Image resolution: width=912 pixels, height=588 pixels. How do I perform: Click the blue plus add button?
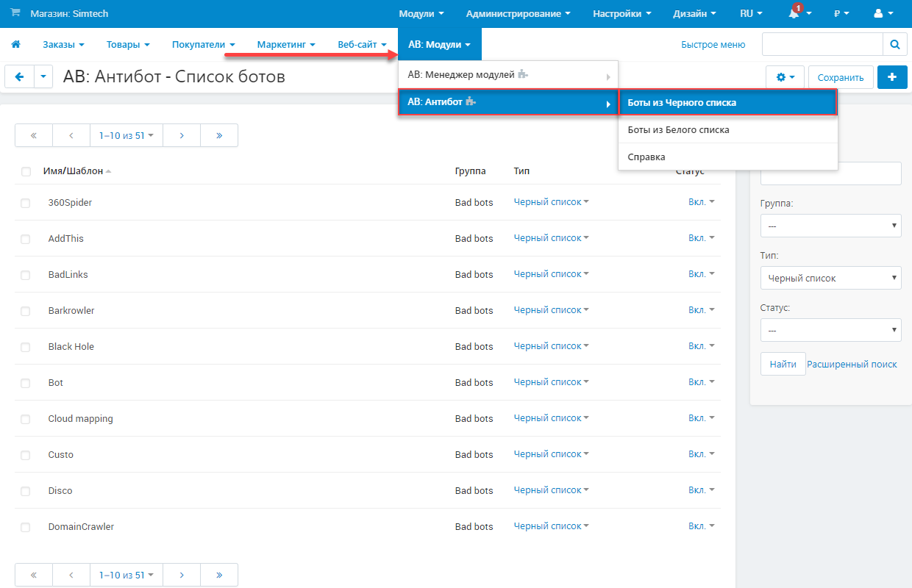click(892, 77)
